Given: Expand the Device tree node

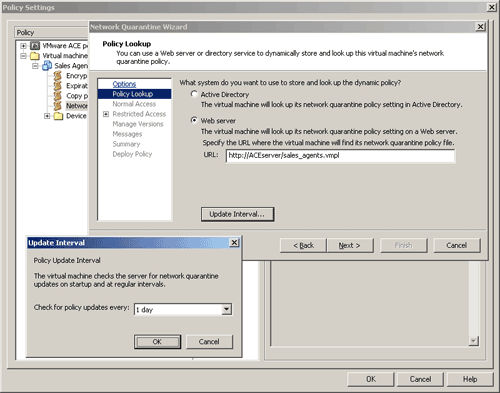Looking at the screenshot, I should (47, 116).
